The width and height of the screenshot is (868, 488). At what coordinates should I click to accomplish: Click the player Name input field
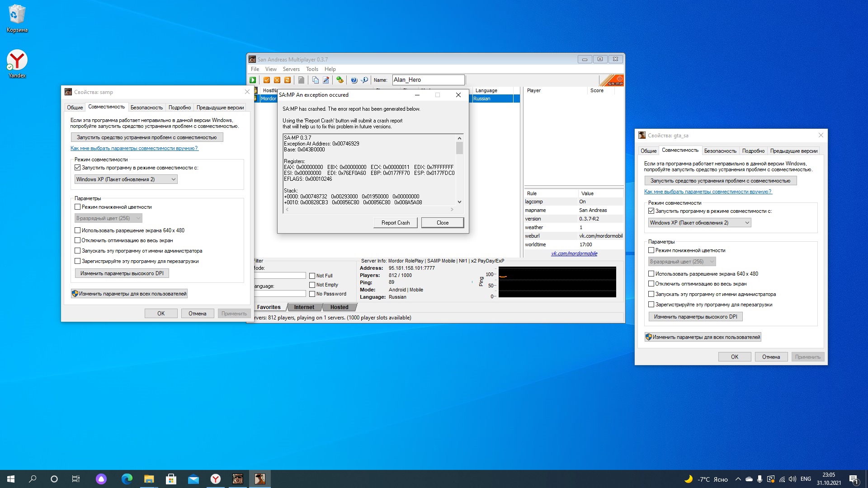pos(428,80)
